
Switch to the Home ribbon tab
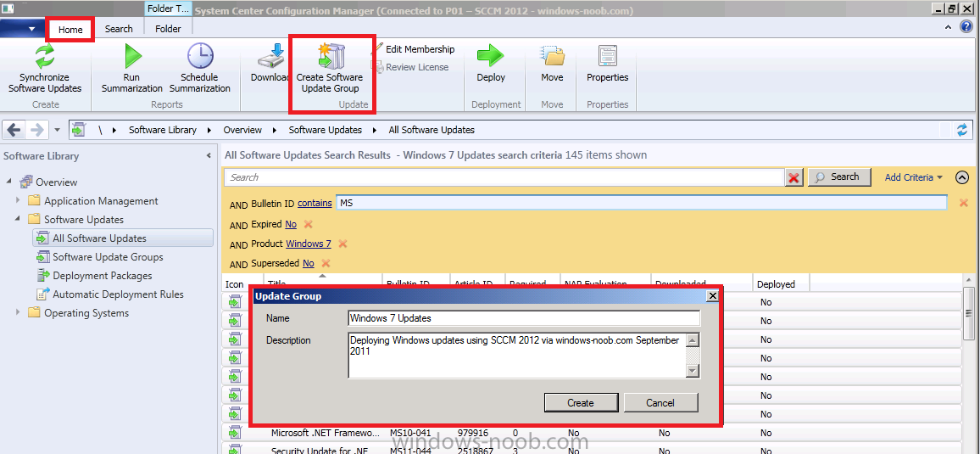pyautogui.click(x=70, y=30)
